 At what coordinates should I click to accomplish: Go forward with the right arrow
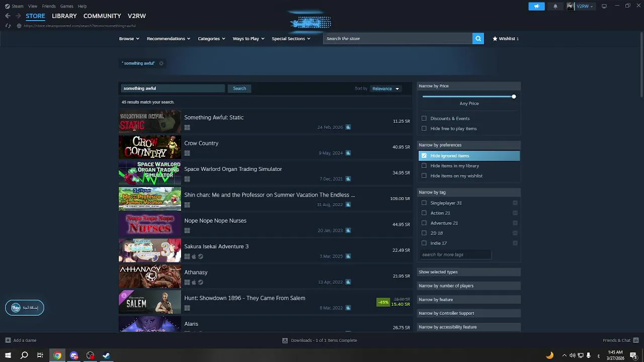click(x=18, y=16)
